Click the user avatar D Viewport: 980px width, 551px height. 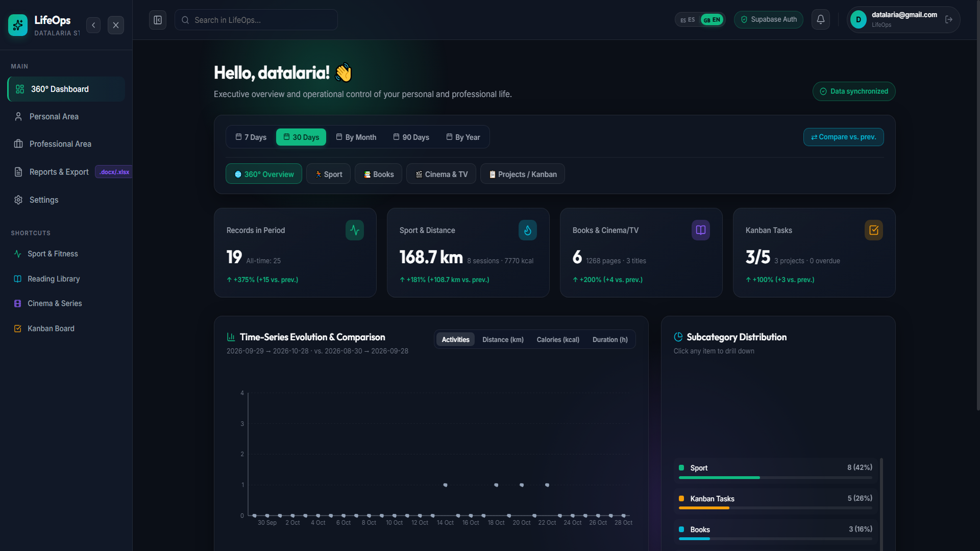(859, 19)
